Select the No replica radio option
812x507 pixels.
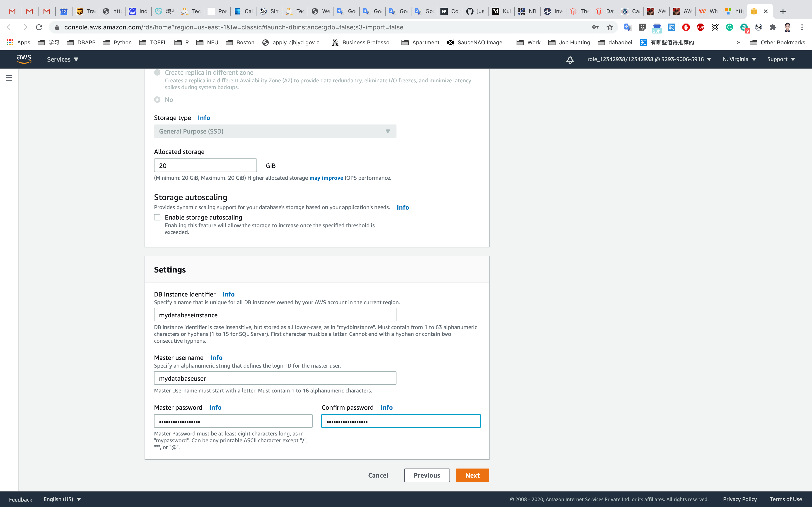point(157,100)
